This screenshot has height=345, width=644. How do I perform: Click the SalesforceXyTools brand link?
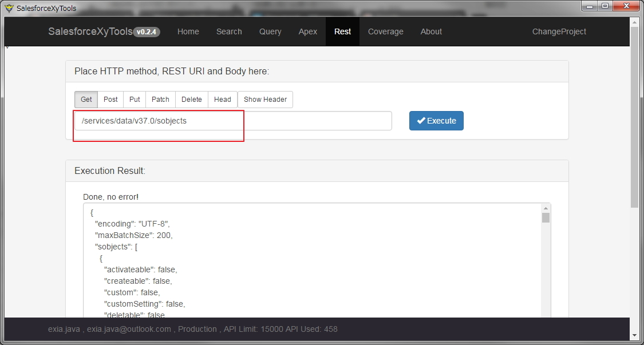[x=90, y=31]
